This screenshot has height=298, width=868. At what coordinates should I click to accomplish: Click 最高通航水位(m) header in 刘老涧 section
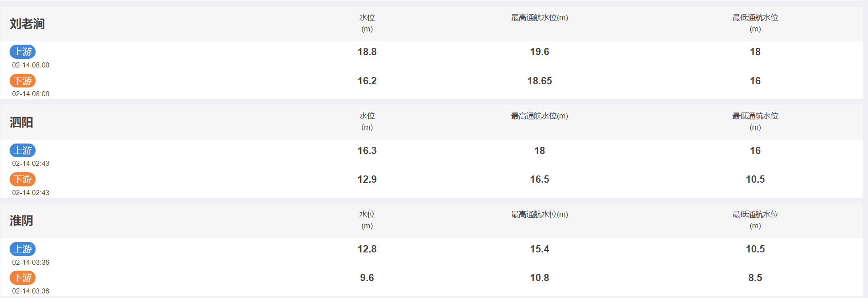(539, 18)
